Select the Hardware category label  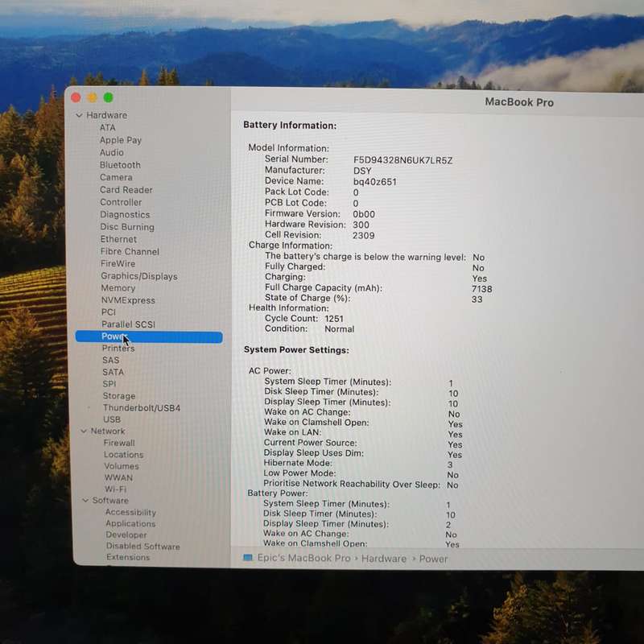(x=107, y=115)
